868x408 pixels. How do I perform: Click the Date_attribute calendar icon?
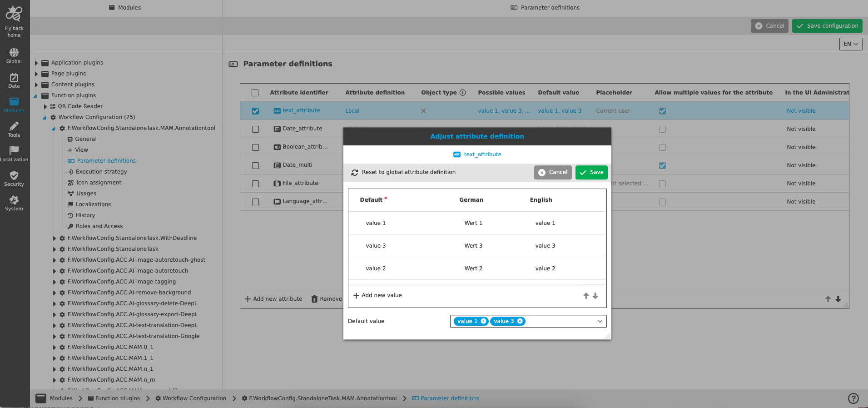pos(277,129)
